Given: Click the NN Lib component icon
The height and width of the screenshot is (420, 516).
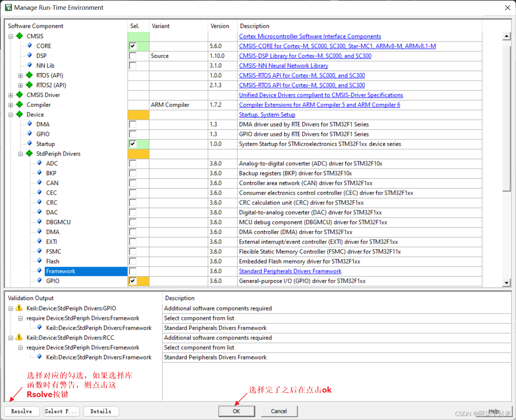Looking at the screenshot, I should [30, 65].
